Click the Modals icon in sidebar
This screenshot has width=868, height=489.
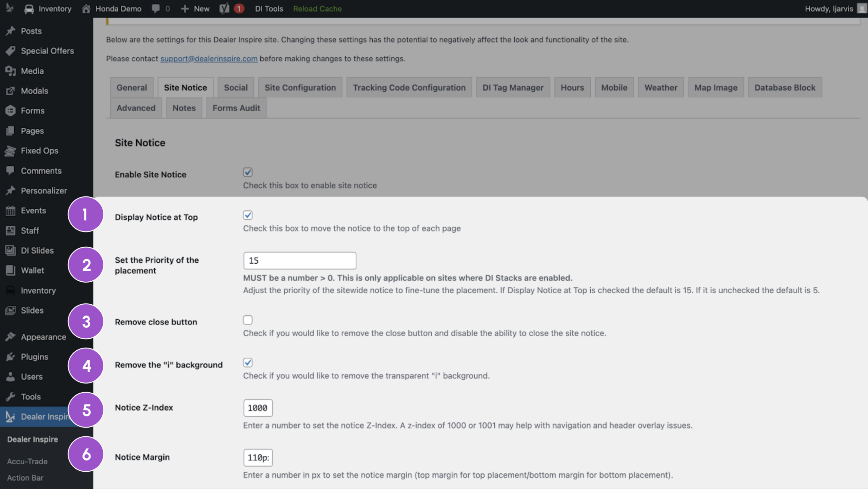11,91
